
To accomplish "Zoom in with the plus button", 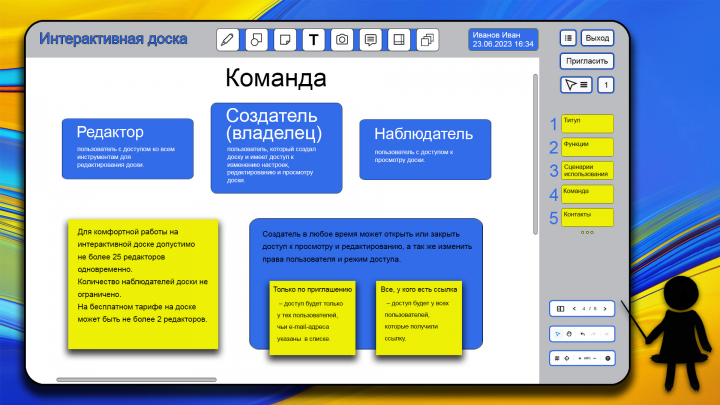I will point(579,358).
